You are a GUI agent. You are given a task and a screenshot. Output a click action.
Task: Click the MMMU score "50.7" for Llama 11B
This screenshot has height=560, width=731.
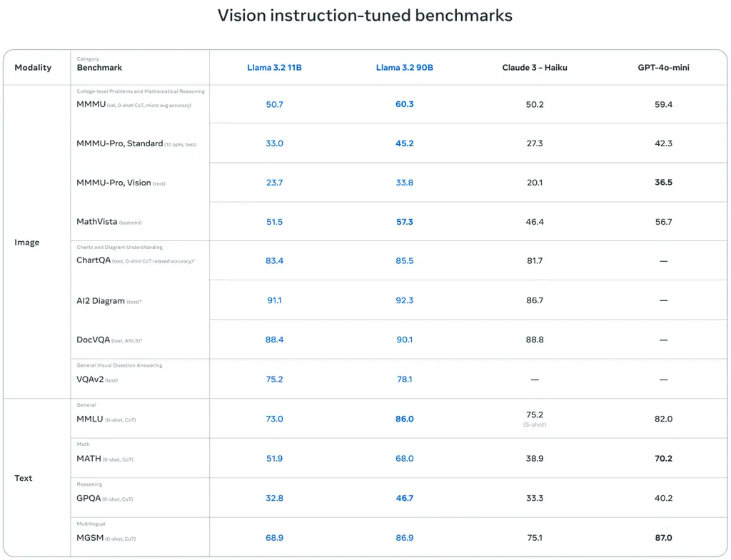[x=275, y=104]
